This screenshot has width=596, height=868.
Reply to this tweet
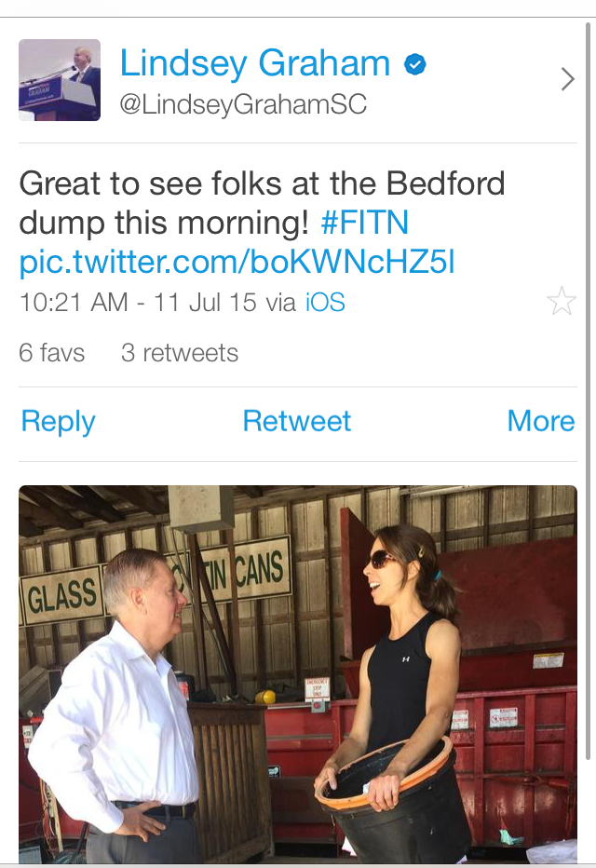click(x=58, y=421)
